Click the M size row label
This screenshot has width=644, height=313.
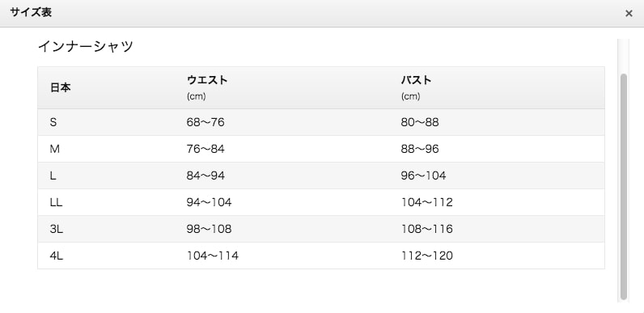[x=55, y=149]
